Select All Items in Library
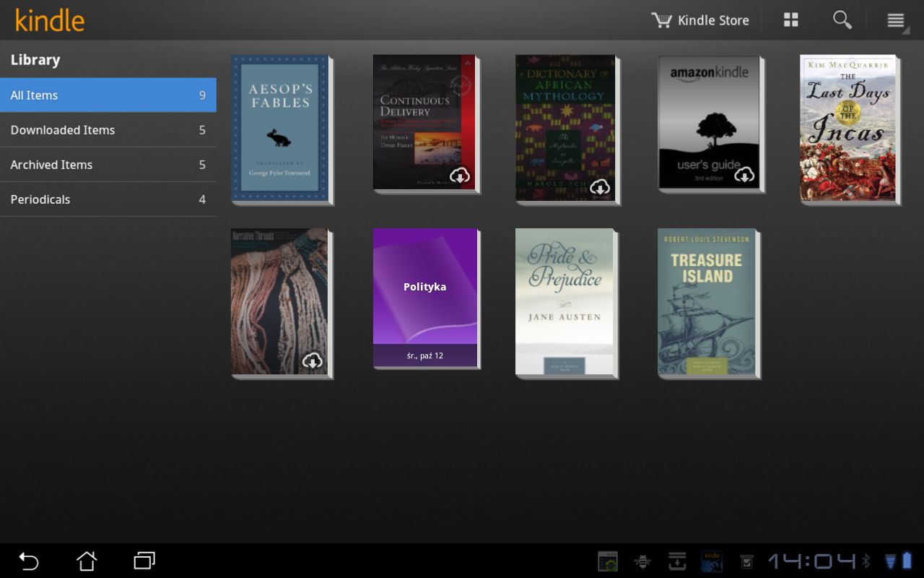This screenshot has height=578, width=924. (x=108, y=95)
